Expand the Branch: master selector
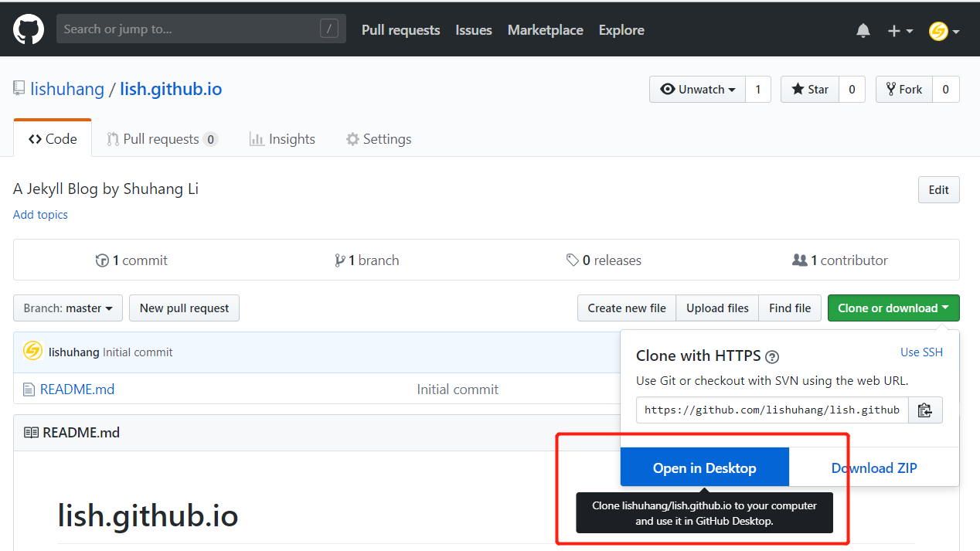Image resolution: width=980 pixels, height=551 pixels. pyautogui.click(x=68, y=308)
